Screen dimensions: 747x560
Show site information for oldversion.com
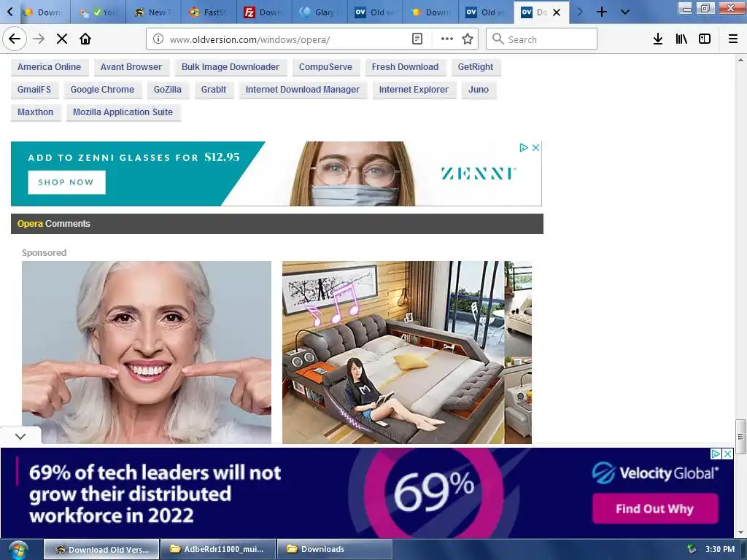(x=158, y=39)
